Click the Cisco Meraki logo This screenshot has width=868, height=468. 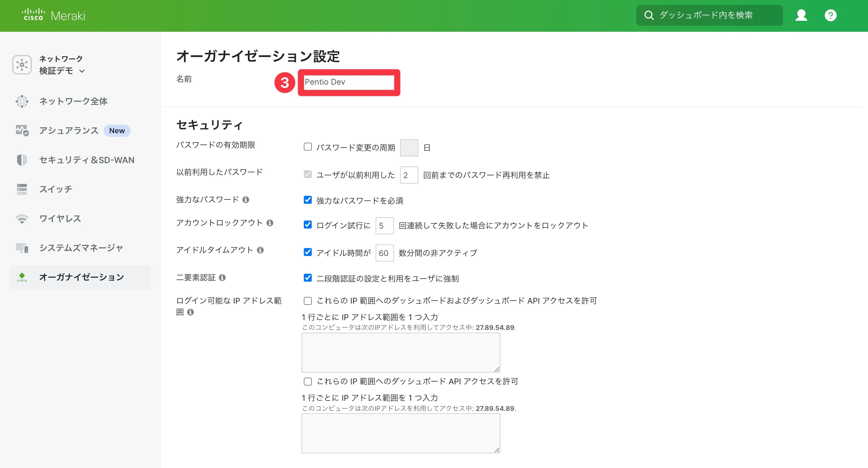pyautogui.click(x=53, y=15)
